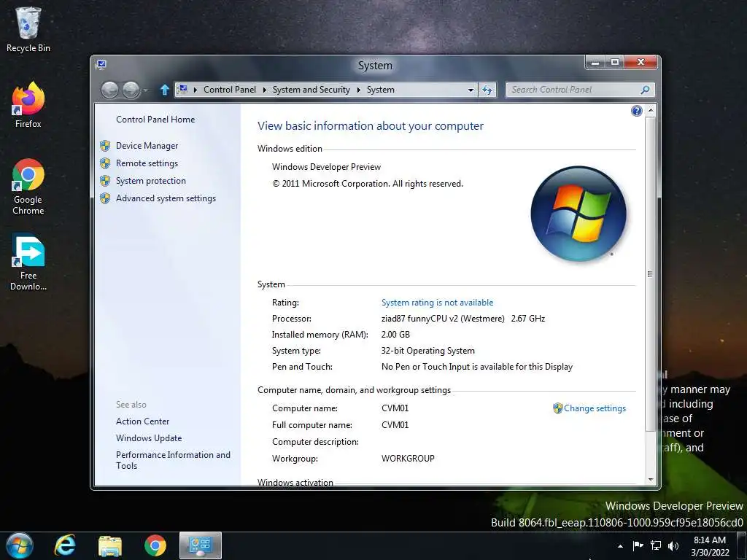Click the computer icon in address bar

coord(182,89)
